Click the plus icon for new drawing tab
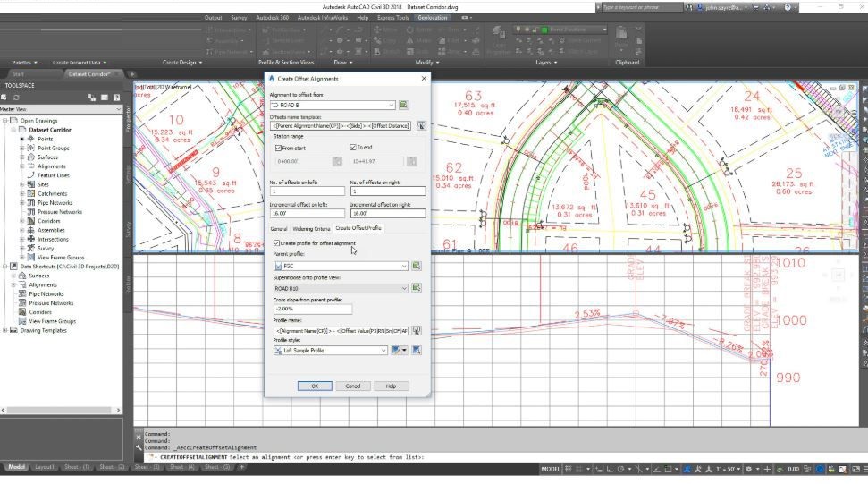This screenshot has width=868, height=484. pyautogui.click(x=131, y=74)
